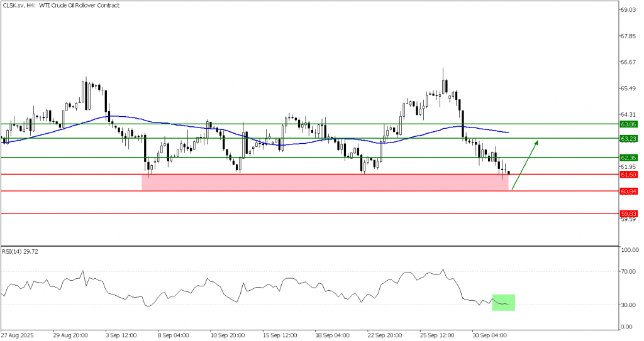
Task: Click the 61.60 red support price tag
Action: pyautogui.click(x=628, y=175)
